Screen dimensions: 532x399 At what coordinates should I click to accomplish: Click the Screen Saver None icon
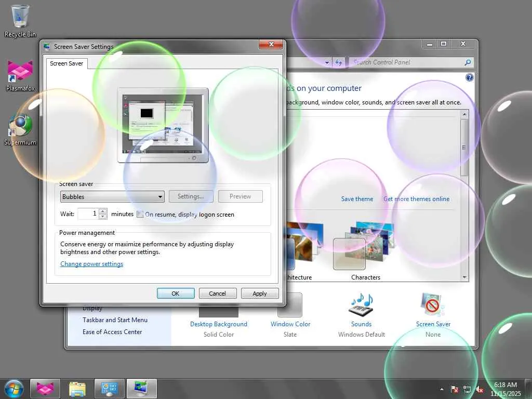coord(433,304)
